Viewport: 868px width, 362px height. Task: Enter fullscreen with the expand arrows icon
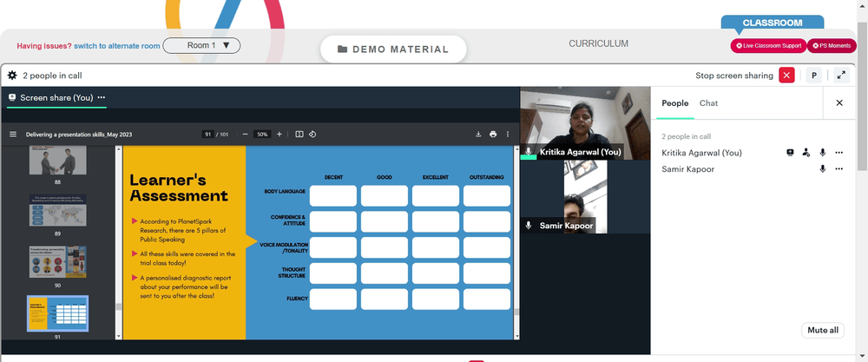841,76
